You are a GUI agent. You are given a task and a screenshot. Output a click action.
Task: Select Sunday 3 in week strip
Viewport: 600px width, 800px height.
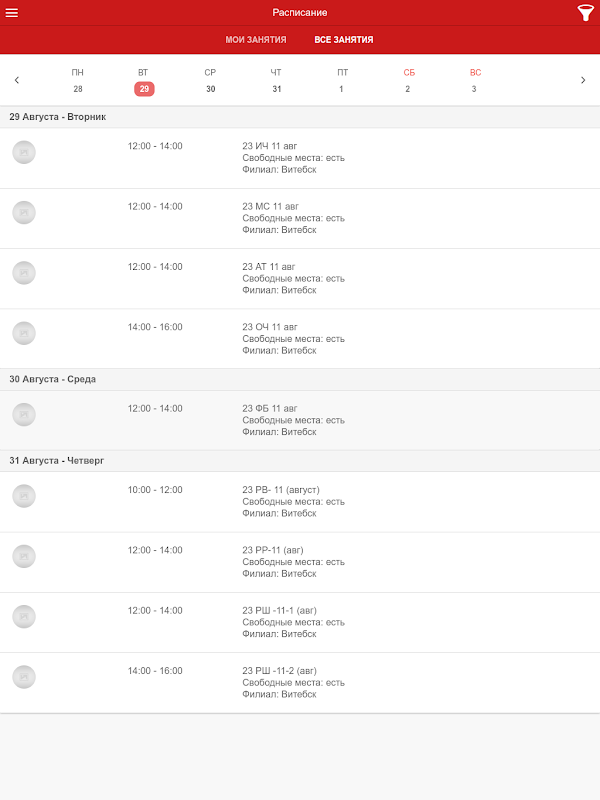475,81
